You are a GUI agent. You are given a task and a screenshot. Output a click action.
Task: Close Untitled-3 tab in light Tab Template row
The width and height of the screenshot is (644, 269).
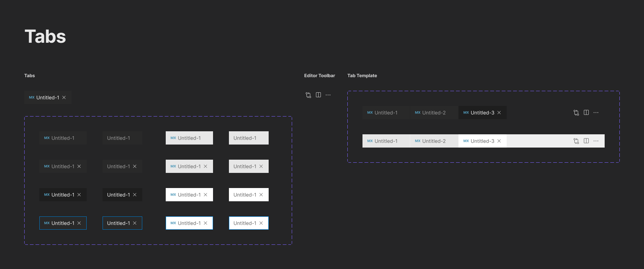click(x=499, y=141)
